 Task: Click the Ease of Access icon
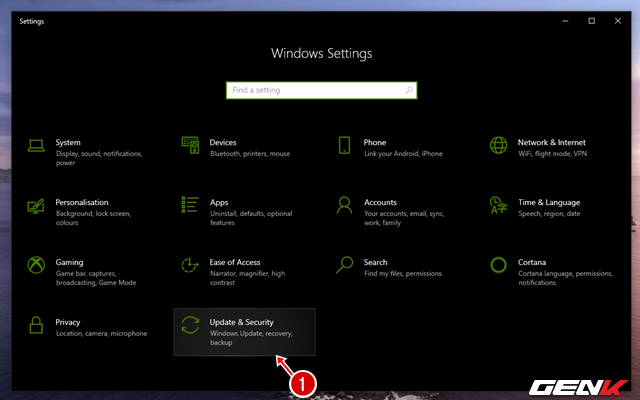coord(190,265)
